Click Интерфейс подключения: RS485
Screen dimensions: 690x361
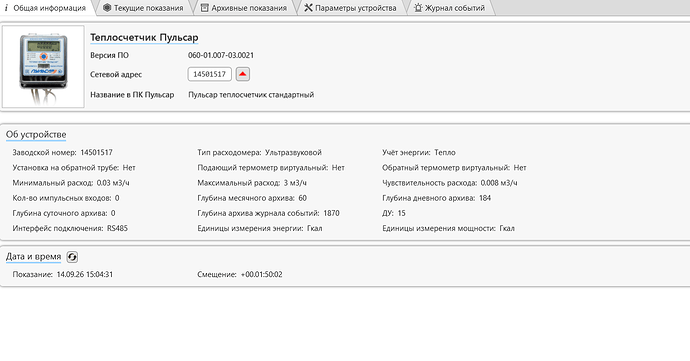point(70,228)
